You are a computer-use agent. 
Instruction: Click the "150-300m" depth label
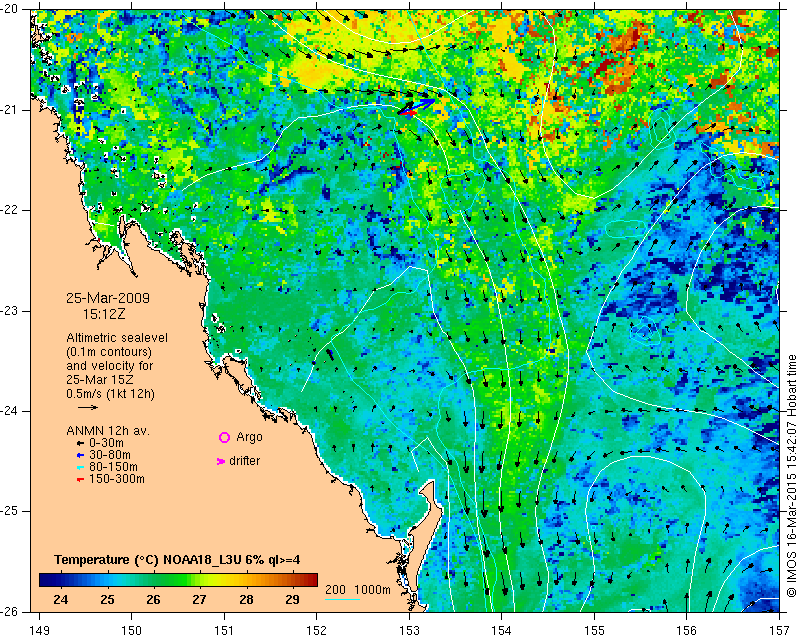117,479
